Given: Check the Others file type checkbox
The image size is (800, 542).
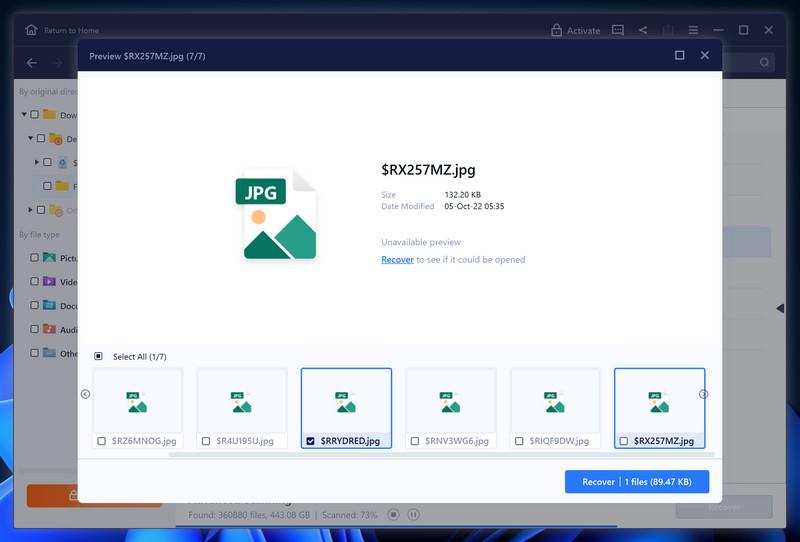Looking at the screenshot, I should pos(34,353).
